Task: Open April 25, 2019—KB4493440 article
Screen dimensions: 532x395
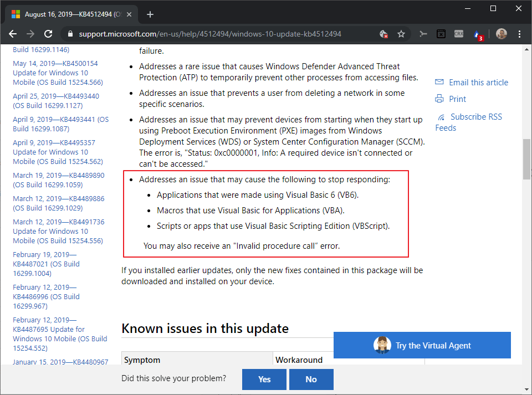Action: 56,101
